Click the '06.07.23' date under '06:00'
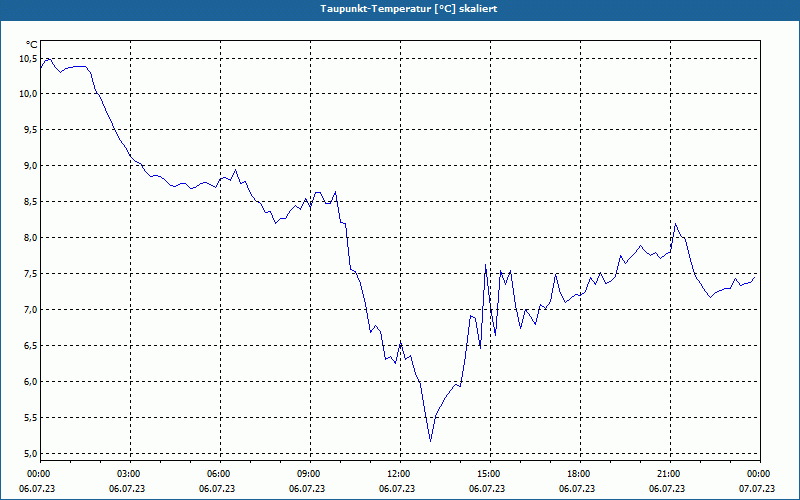This screenshot has width=800, height=500. 217,488
